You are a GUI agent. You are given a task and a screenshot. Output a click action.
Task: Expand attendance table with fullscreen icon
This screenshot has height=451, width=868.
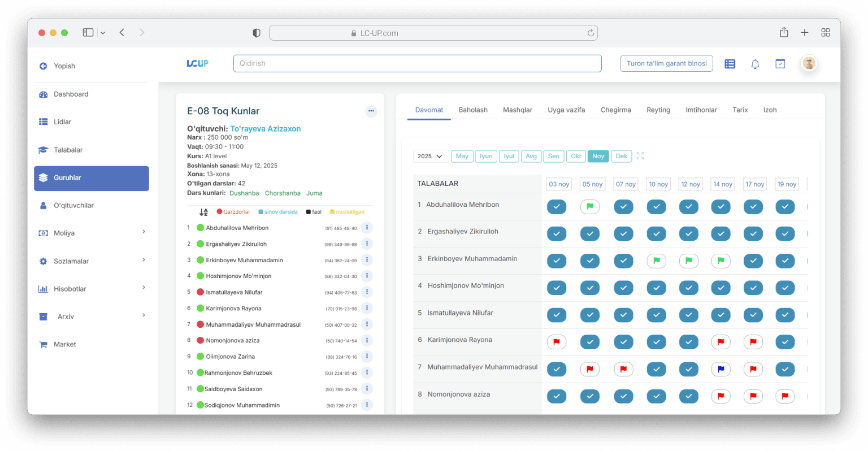(640, 156)
